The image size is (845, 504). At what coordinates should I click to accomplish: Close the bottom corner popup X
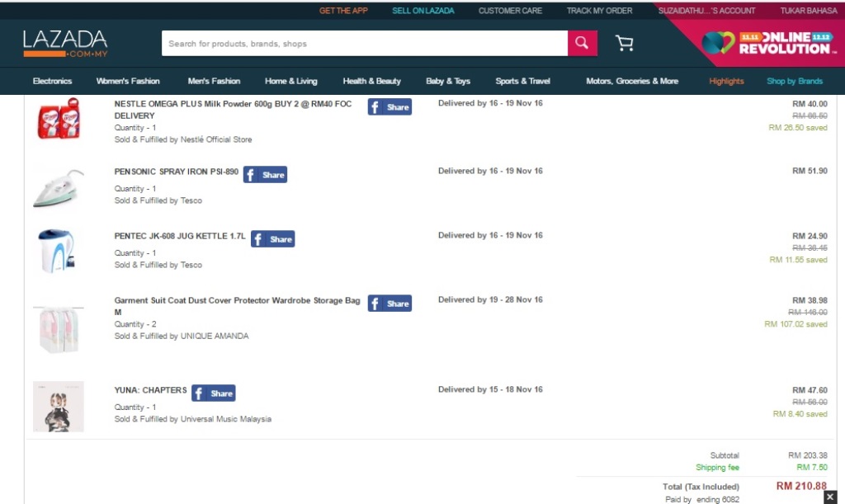830,497
